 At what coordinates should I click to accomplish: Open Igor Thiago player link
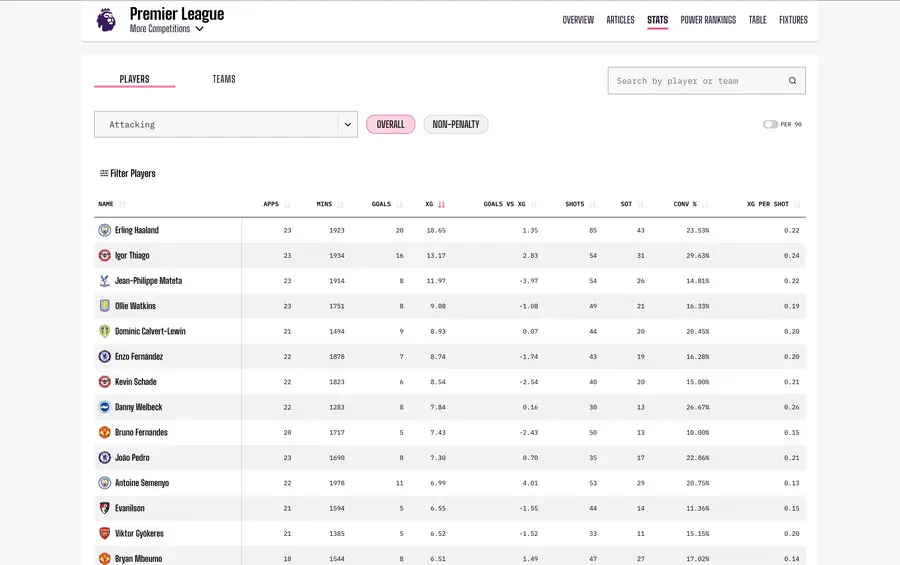pos(132,256)
